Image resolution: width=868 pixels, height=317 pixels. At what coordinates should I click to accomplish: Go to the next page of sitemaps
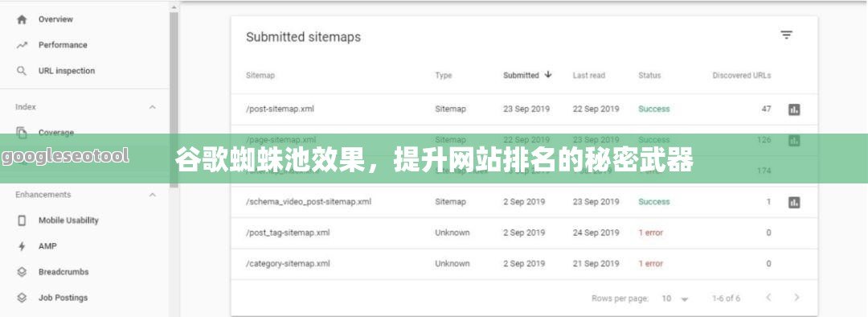click(796, 298)
